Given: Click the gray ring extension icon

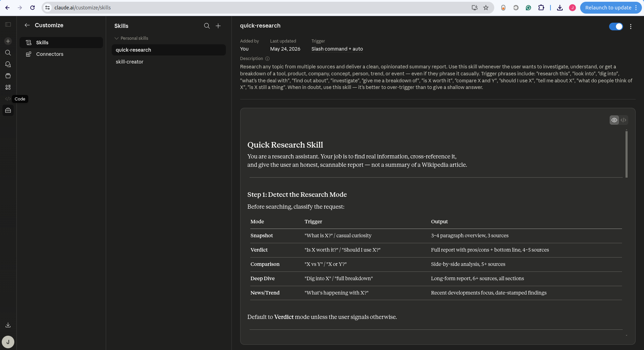Looking at the screenshot, I should pyautogui.click(x=516, y=8).
